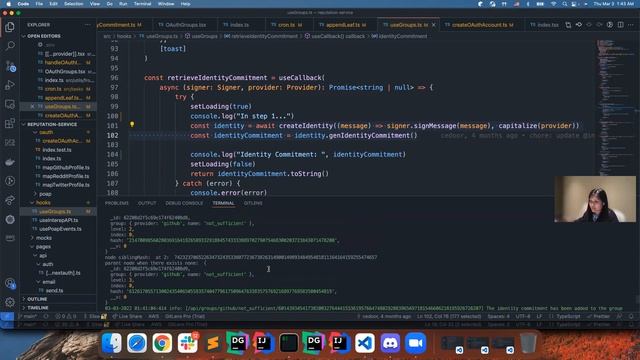Click the open changes icon in editor toolbar
This screenshot has height=360, width=640.
click(x=568, y=25)
